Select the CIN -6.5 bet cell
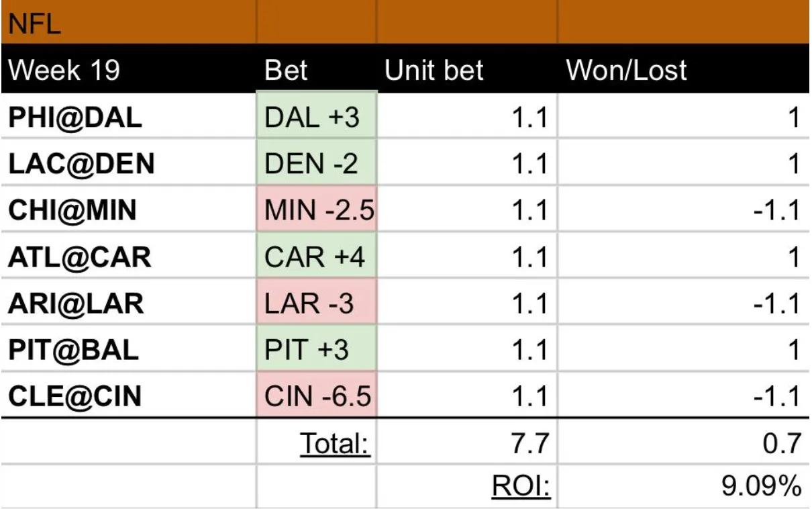The height and width of the screenshot is (509, 812). tap(317, 396)
